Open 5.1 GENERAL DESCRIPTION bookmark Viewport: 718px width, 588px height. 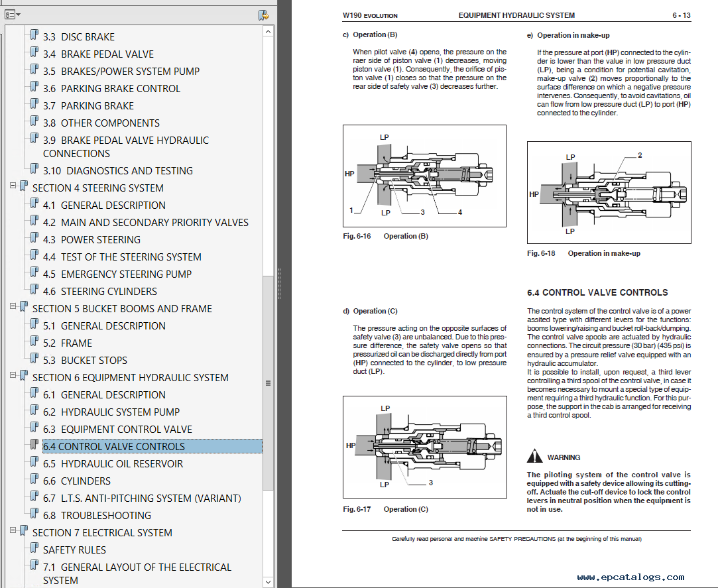(x=104, y=326)
